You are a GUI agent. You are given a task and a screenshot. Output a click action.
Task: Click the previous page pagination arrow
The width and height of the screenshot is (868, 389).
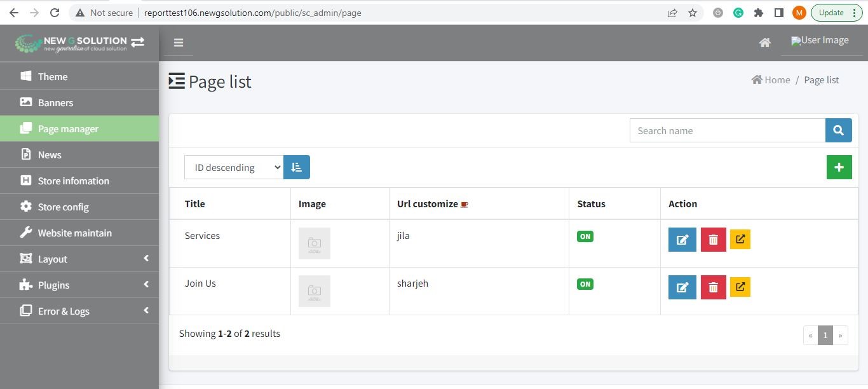(811, 335)
